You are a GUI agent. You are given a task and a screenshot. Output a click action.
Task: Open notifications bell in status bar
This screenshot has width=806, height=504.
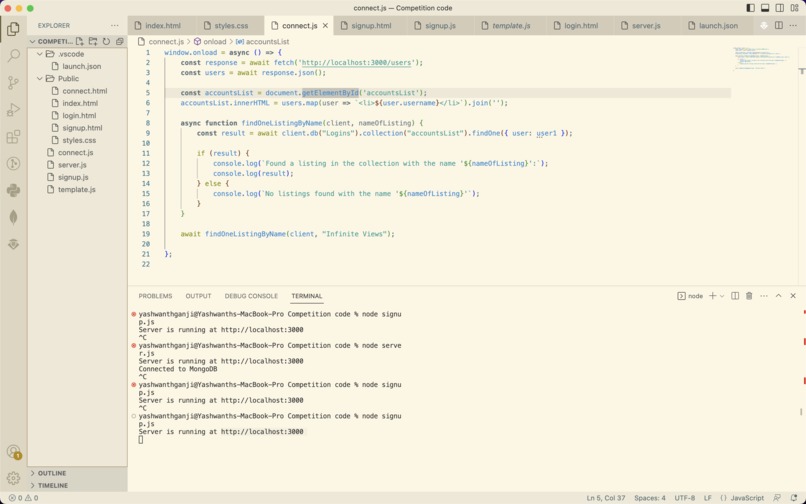[x=794, y=498]
